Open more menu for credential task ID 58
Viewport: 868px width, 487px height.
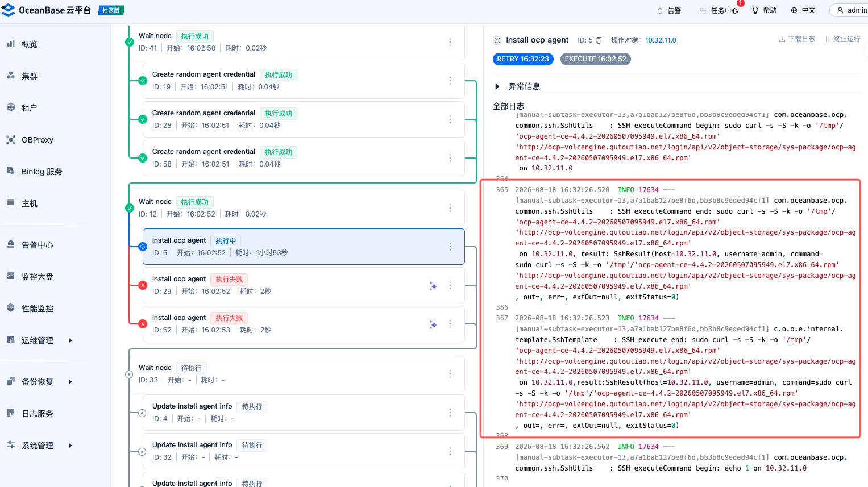(450, 158)
